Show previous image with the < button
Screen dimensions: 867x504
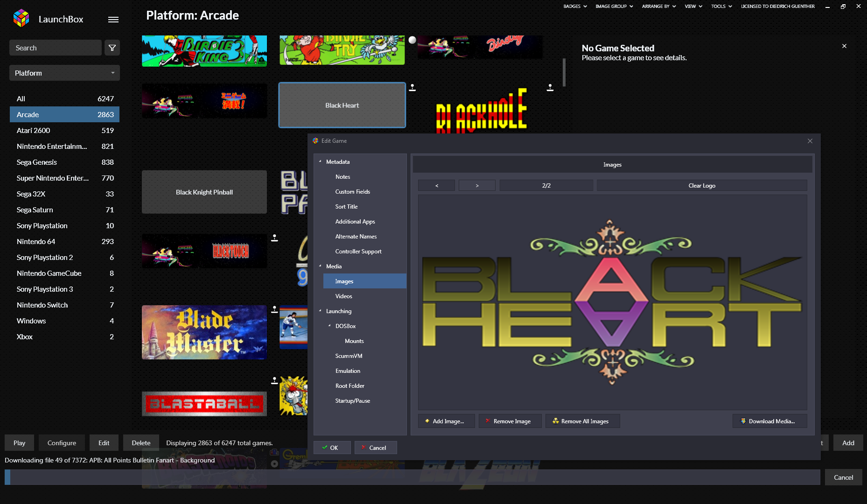tap(436, 185)
